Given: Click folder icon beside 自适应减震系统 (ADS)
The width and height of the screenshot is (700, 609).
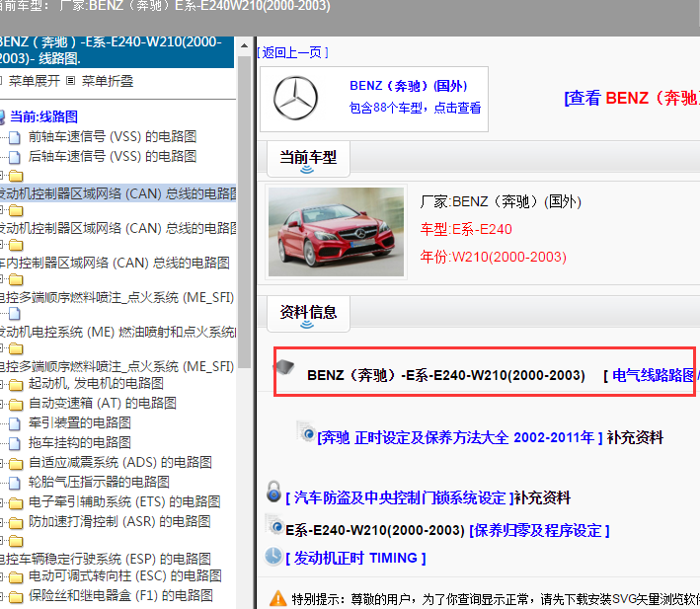Looking at the screenshot, I should [x=16, y=464].
